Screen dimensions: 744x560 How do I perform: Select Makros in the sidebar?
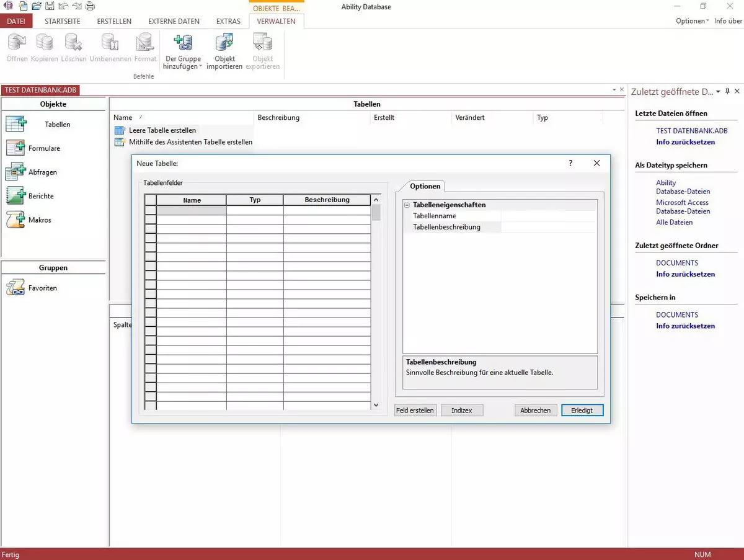40,220
